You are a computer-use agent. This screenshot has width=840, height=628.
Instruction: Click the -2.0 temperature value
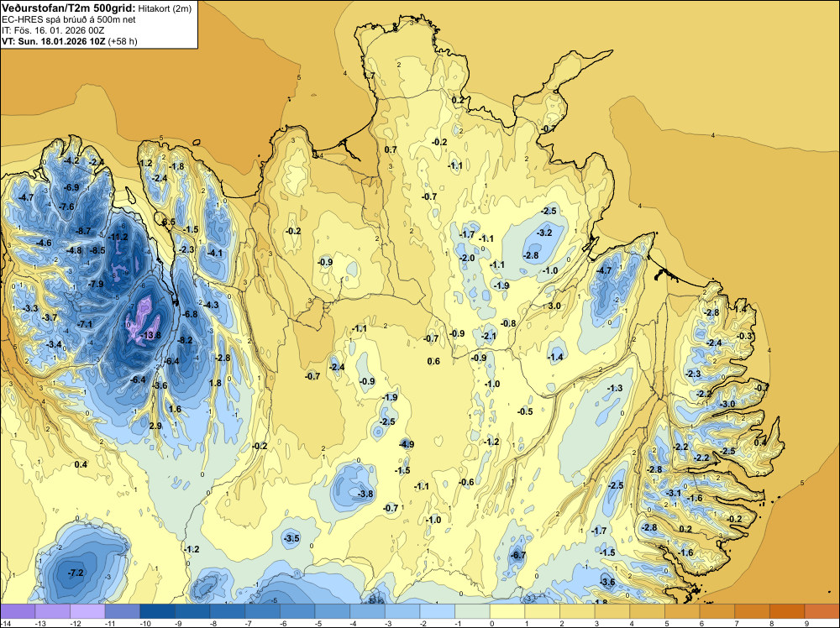click(467, 258)
